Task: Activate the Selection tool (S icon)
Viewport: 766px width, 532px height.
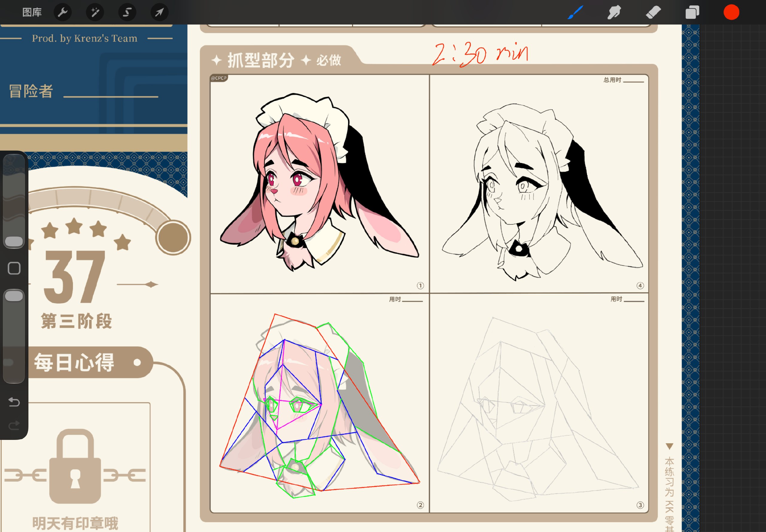Action: (127, 12)
